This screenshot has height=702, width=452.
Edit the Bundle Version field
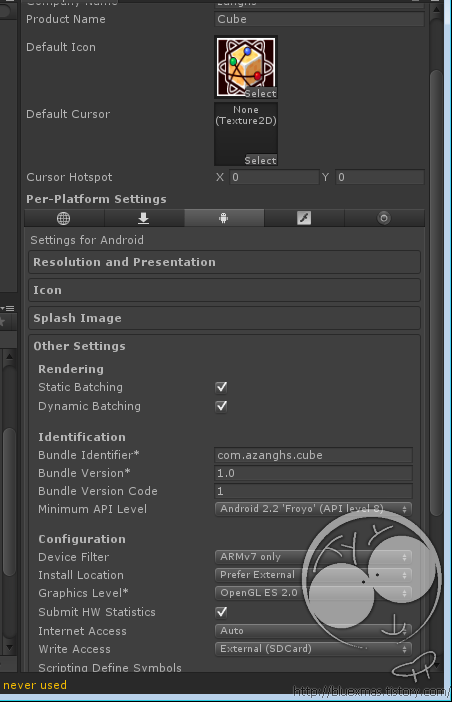click(x=313, y=473)
